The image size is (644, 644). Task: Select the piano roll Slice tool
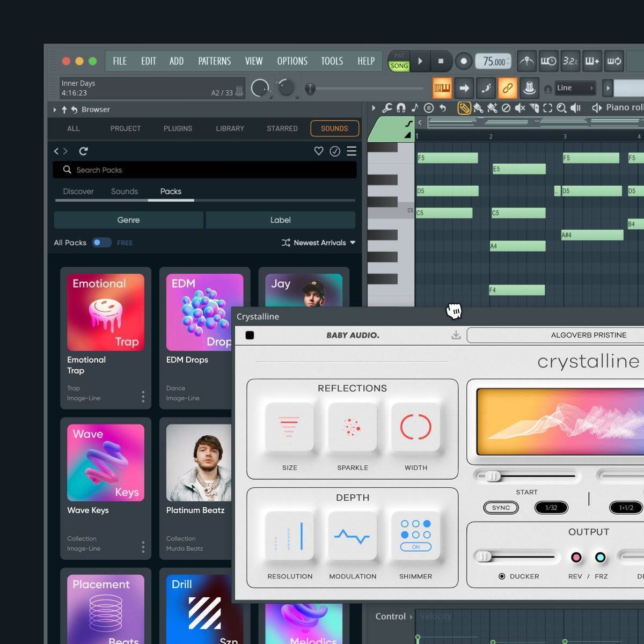click(x=534, y=108)
